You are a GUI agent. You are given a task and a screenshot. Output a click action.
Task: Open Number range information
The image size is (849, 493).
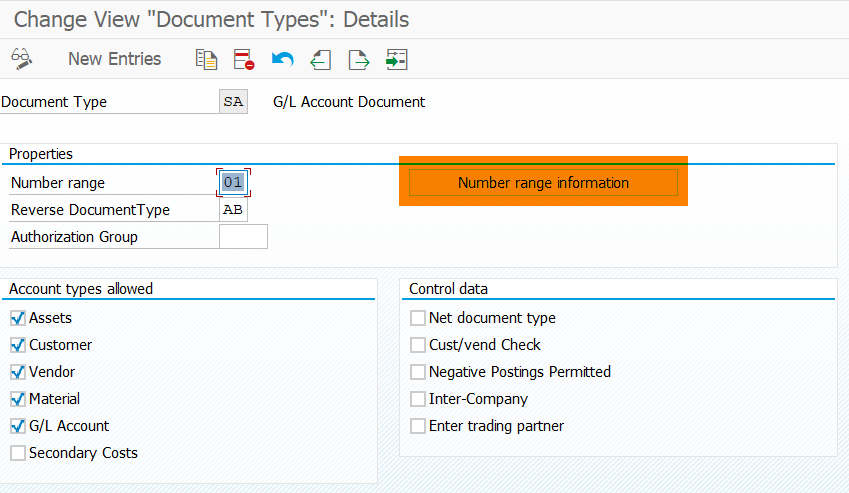click(543, 182)
